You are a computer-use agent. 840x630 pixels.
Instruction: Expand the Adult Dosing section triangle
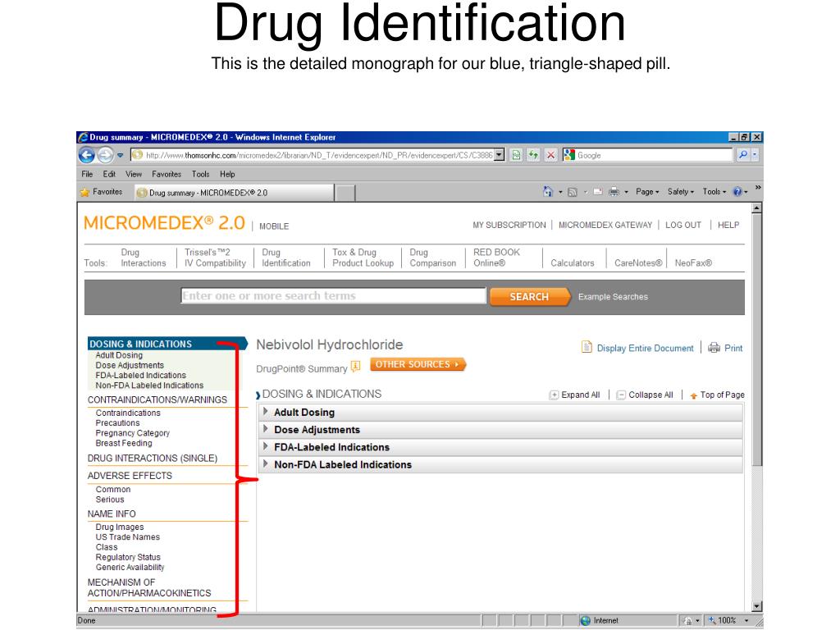pos(265,412)
